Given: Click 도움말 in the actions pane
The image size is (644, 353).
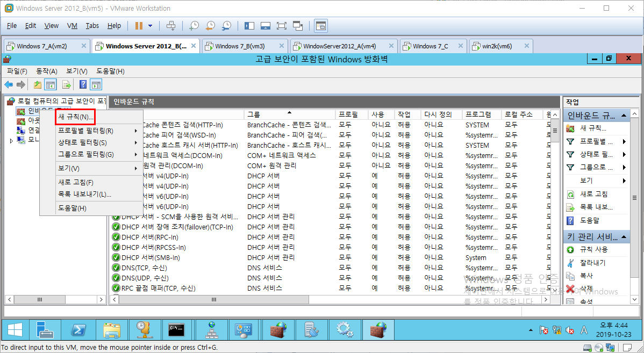Looking at the screenshot, I should click(x=590, y=220).
